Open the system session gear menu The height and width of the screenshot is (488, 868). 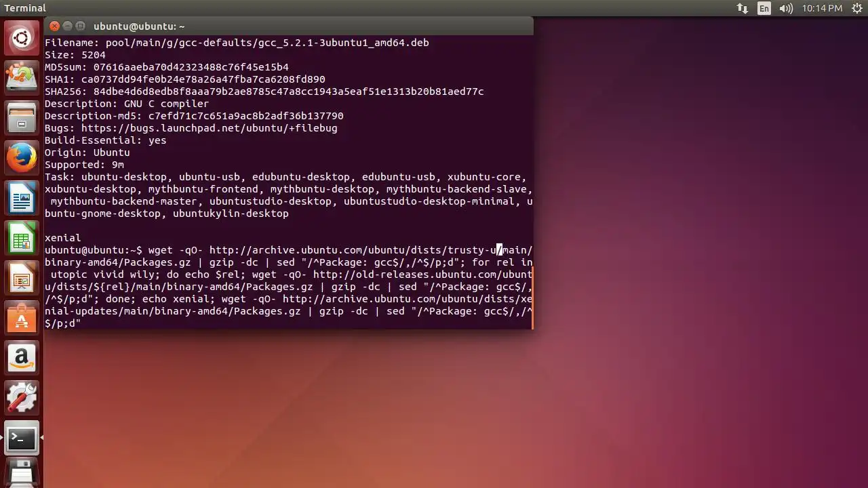pyautogui.click(x=857, y=8)
